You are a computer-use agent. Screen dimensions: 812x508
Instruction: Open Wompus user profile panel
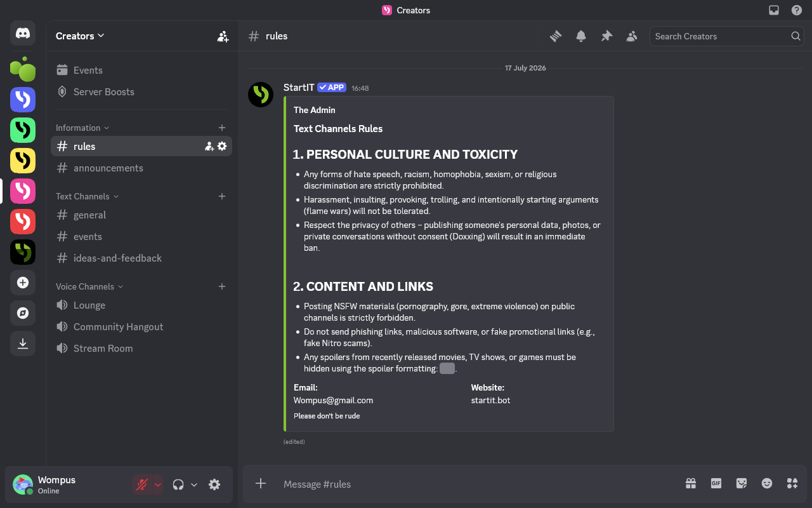click(69, 485)
